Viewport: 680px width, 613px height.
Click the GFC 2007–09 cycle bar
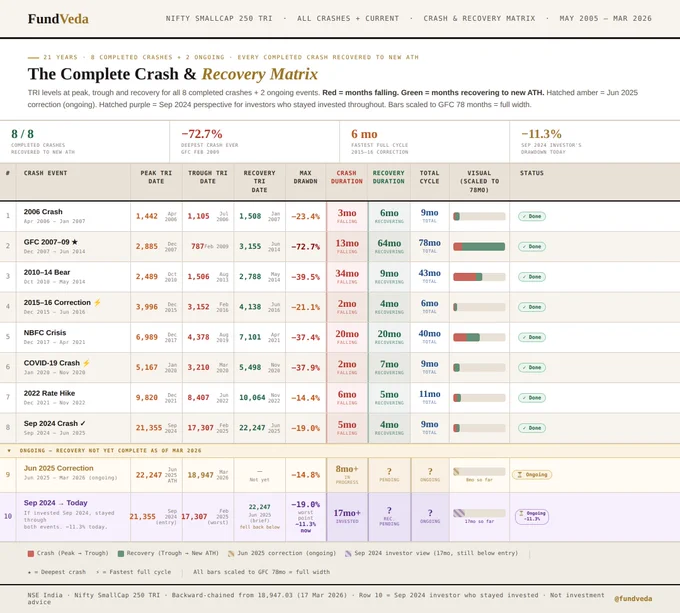pos(479,247)
